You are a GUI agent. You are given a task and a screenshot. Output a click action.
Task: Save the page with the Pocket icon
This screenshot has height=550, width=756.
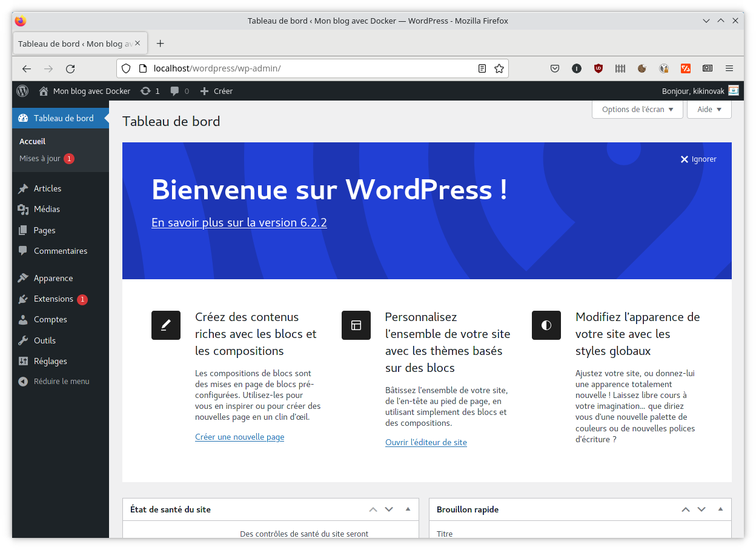click(555, 68)
